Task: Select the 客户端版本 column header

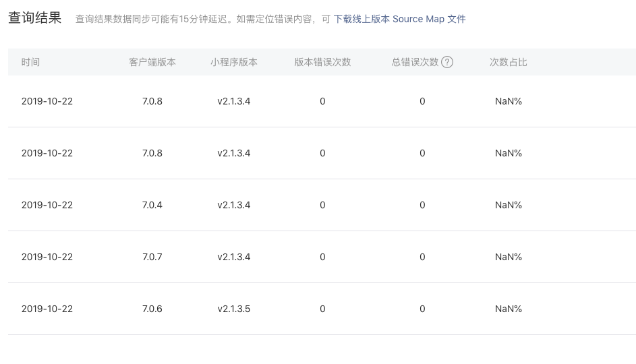Action: pyautogui.click(x=152, y=62)
